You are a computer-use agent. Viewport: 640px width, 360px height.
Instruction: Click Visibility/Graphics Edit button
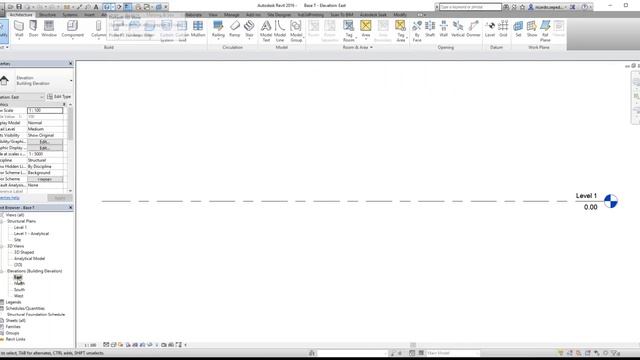(45, 142)
